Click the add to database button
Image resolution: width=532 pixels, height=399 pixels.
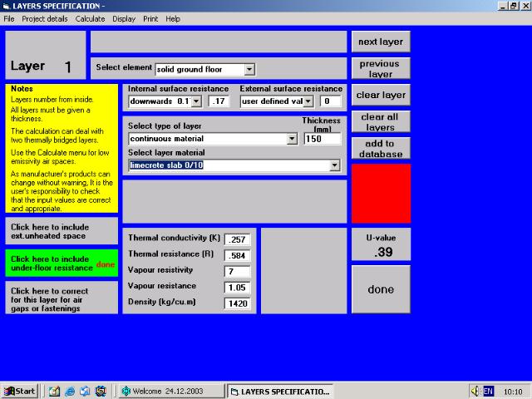pos(380,148)
